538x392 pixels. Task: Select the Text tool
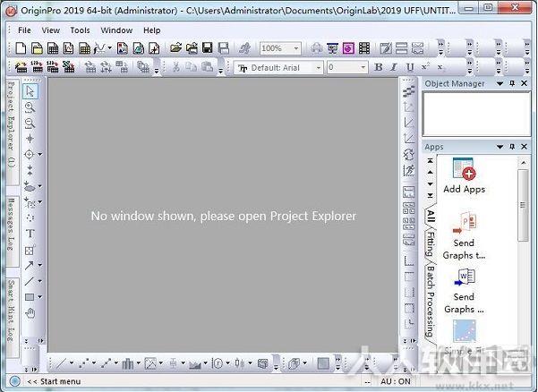coord(30,234)
